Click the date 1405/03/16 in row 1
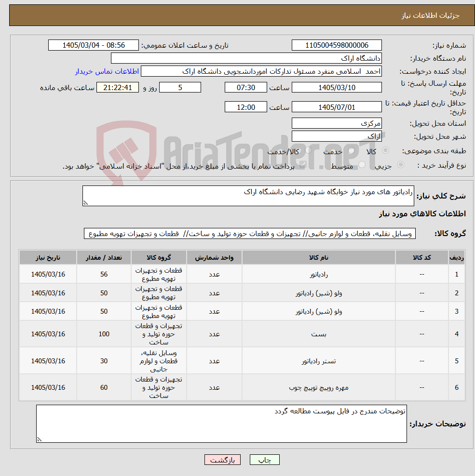 (x=48, y=274)
